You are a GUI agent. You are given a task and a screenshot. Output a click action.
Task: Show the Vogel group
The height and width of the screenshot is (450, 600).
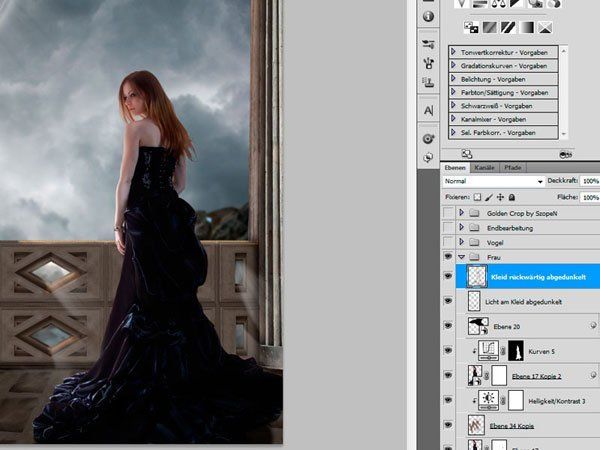click(x=448, y=242)
